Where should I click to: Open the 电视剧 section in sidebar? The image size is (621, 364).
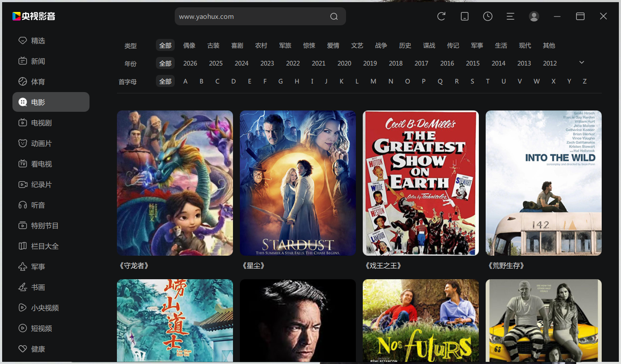tap(41, 122)
